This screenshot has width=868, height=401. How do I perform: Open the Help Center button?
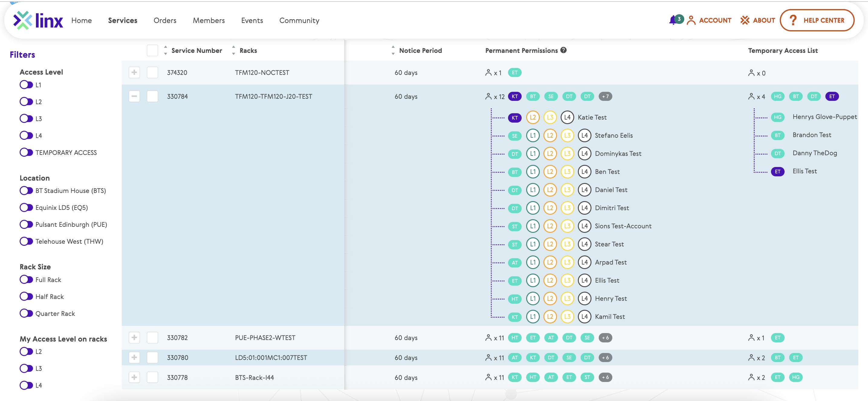coord(817,20)
